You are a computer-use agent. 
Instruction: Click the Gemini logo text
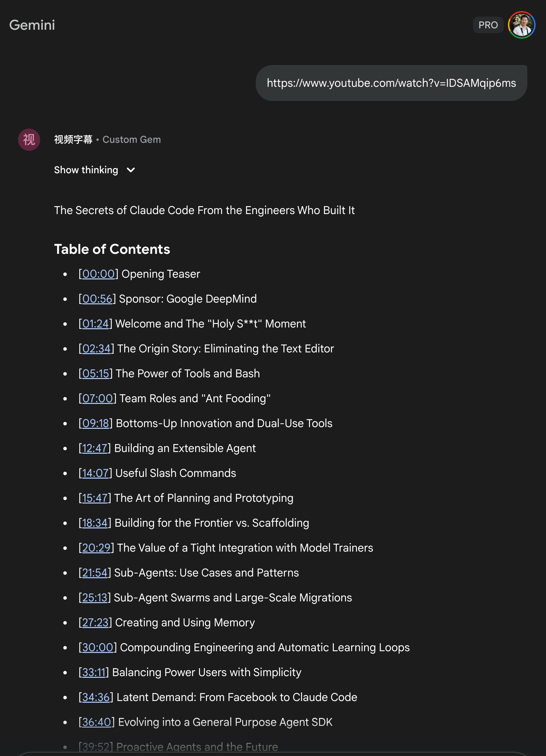tap(32, 25)
